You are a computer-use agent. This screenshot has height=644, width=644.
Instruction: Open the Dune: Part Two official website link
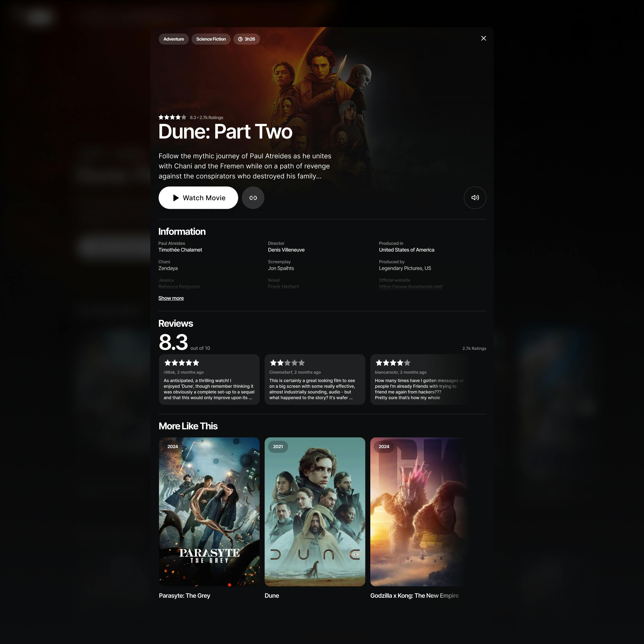click(411, 287)
